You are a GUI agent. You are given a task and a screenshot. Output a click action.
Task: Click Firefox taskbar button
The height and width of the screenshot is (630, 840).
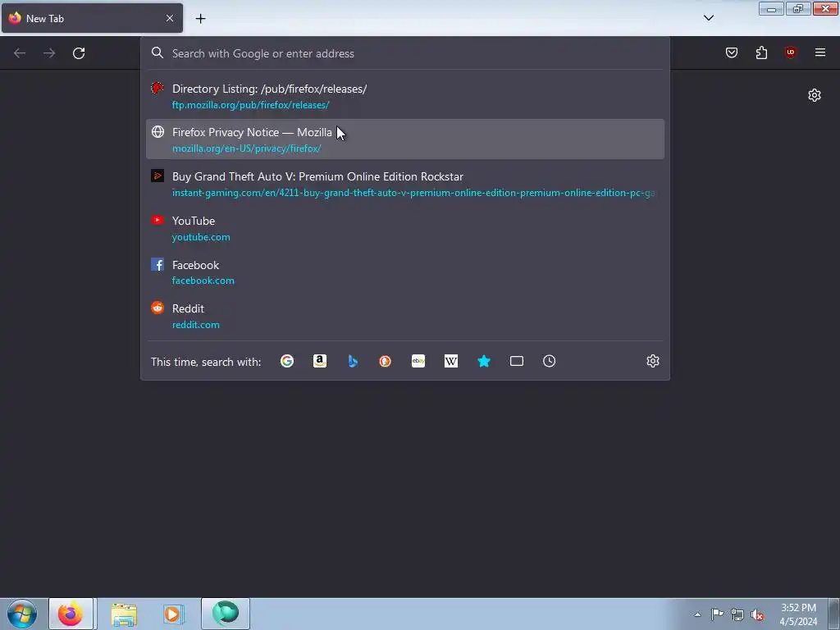71,614
